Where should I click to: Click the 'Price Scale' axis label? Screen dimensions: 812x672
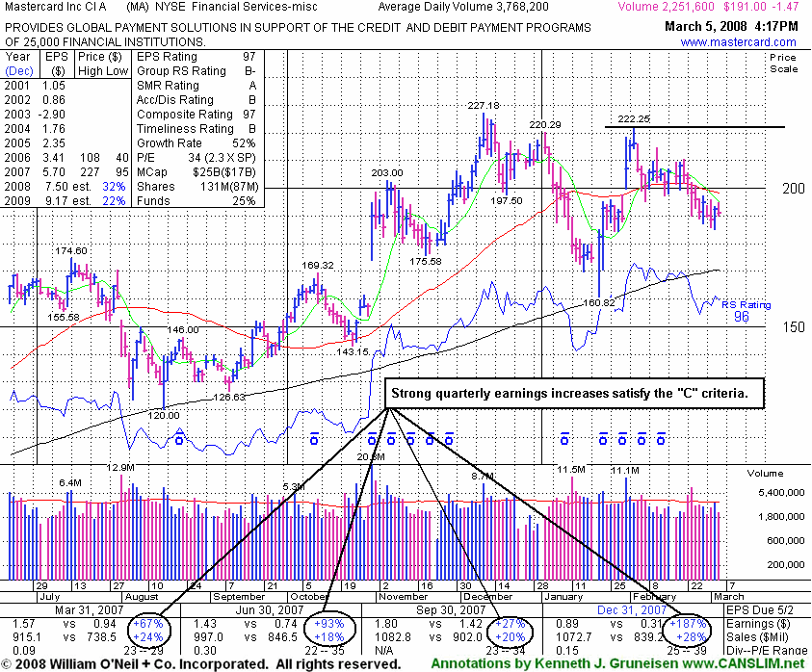click(783, 64)
